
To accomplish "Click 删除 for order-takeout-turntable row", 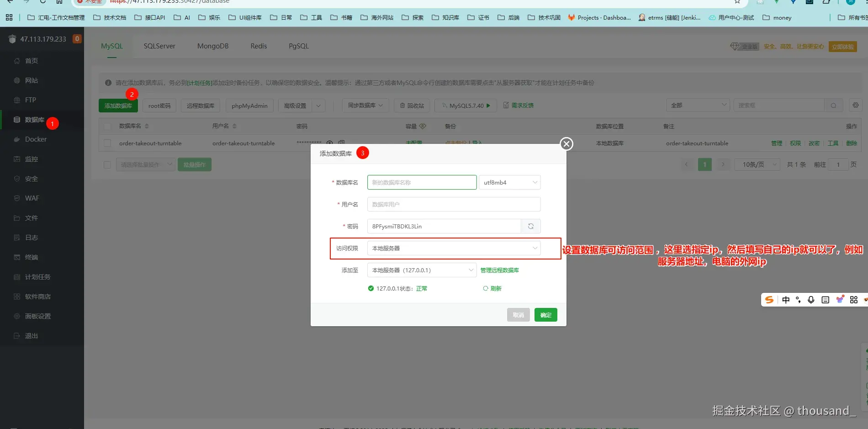I will click(x=852, y=143).
